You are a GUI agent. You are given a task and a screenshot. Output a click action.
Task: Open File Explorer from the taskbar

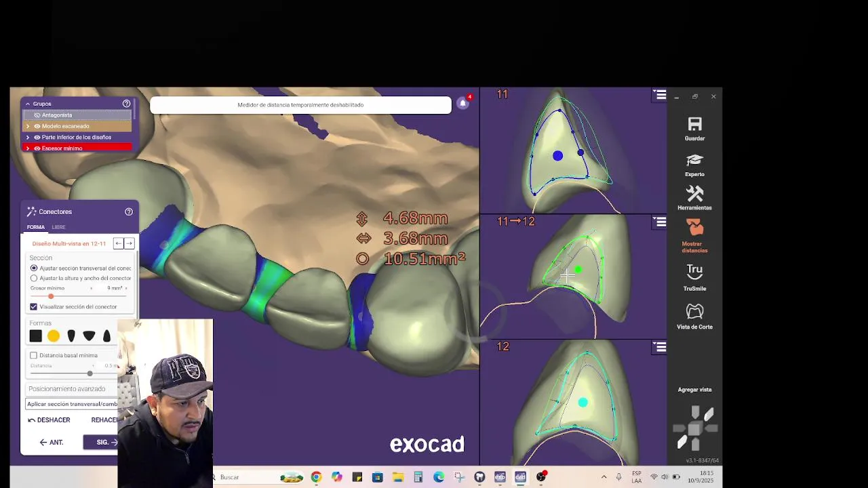(398, 477)
